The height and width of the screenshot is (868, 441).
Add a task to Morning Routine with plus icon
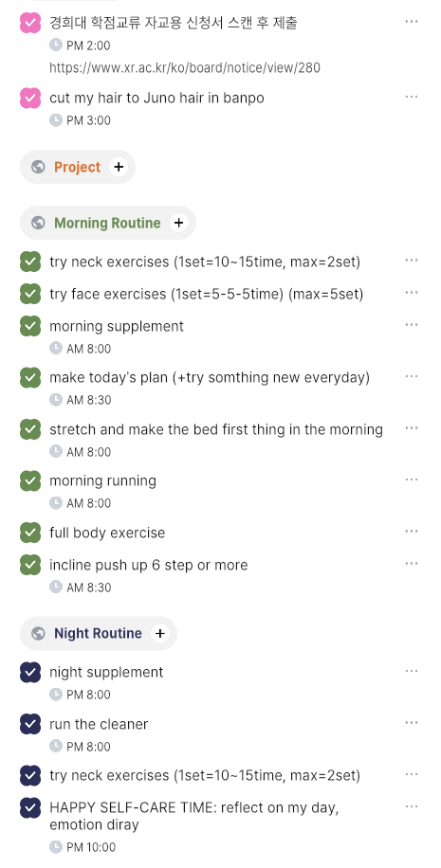coord(178,223)
